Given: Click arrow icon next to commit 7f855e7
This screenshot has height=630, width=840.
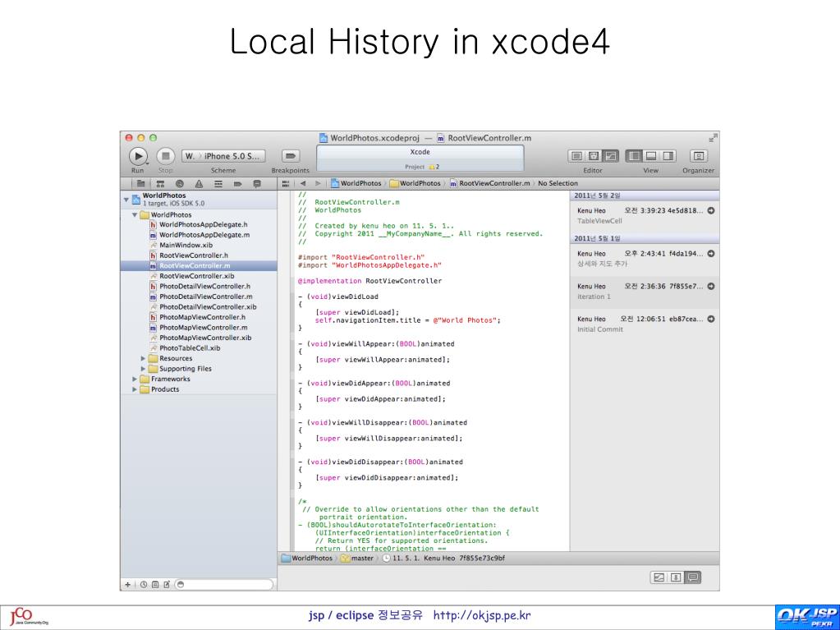Looking at the screenshot, I should [711, 286].
